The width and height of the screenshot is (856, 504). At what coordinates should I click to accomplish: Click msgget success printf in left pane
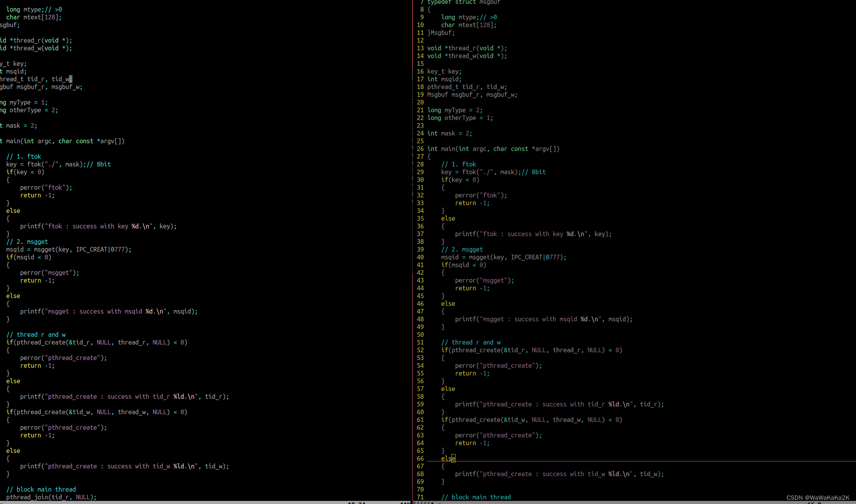109,312
